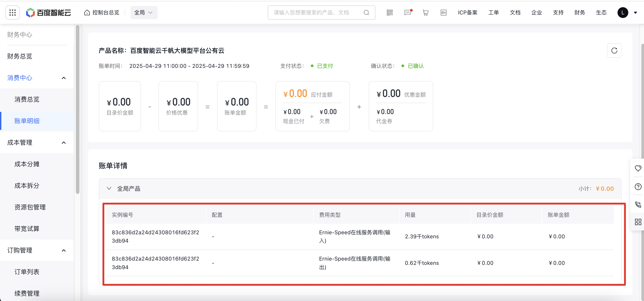The height and width of the screenshot is (301, 644).
Task: Click the heart favorite icon
Action: tap(638, 168)
